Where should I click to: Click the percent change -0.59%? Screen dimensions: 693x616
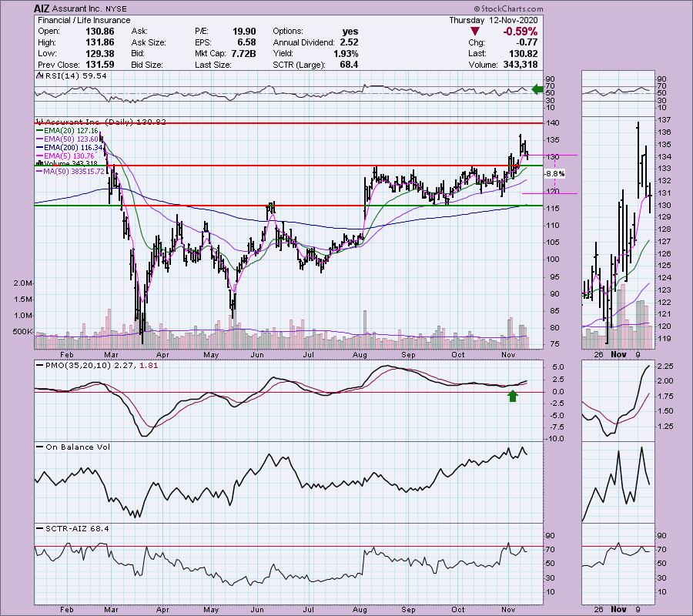pyautogui.click(x=520, y=32)
